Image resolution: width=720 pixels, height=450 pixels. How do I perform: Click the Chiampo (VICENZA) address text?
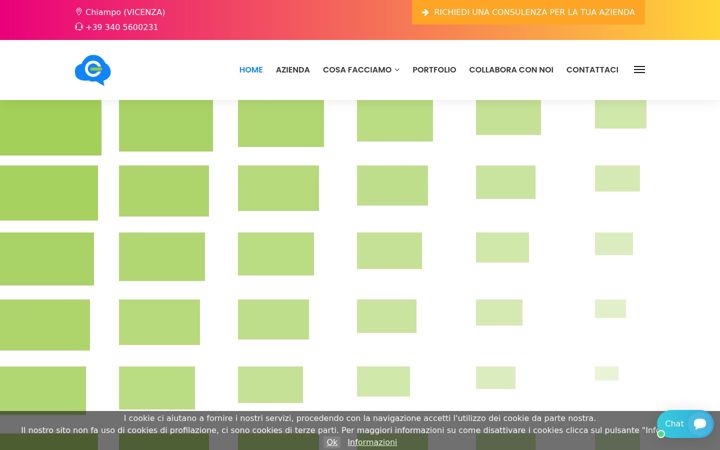pyautogui.click(x=125, y=12)
